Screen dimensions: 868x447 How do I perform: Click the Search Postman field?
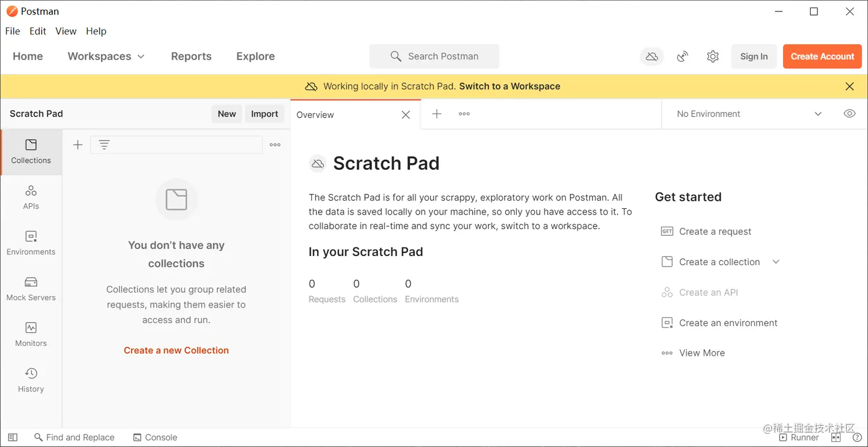point(434,56)
